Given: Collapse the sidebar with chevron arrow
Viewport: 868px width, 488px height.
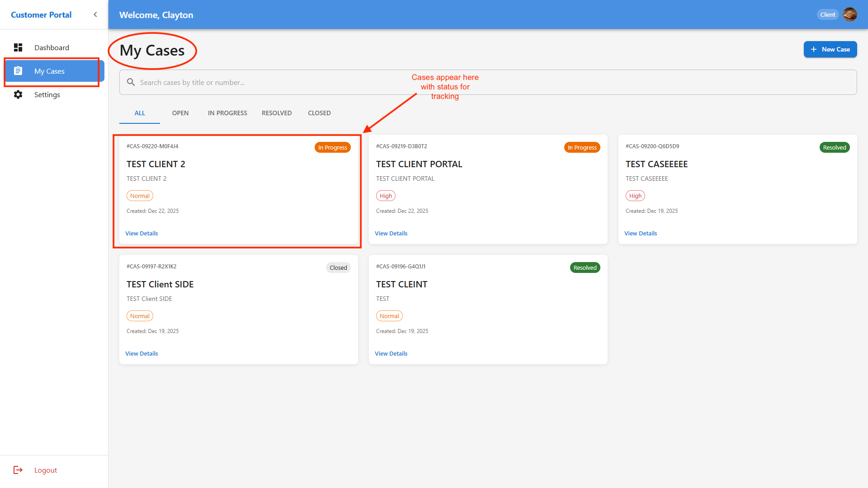Looking at the screenshot, I should (x=95, y=14).
